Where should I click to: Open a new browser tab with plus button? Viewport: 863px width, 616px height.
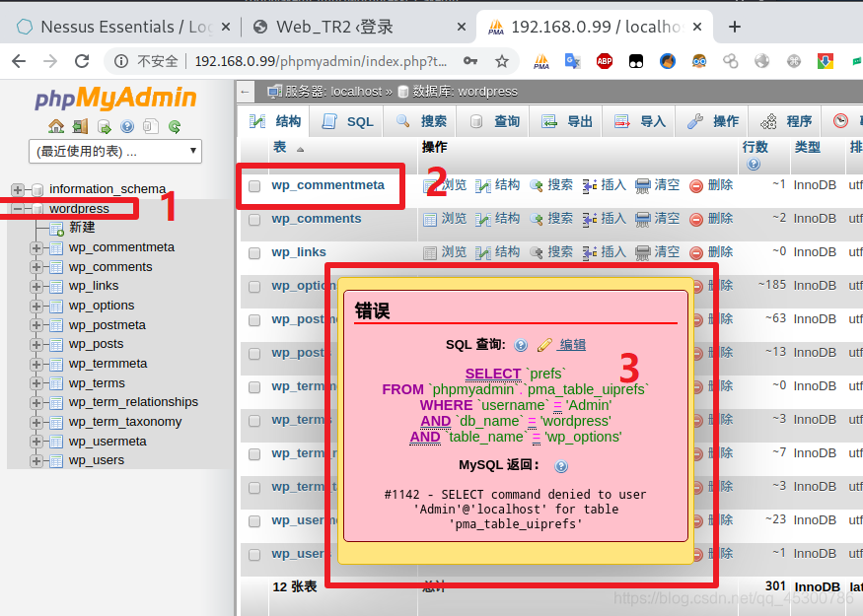tap(734, 27)
